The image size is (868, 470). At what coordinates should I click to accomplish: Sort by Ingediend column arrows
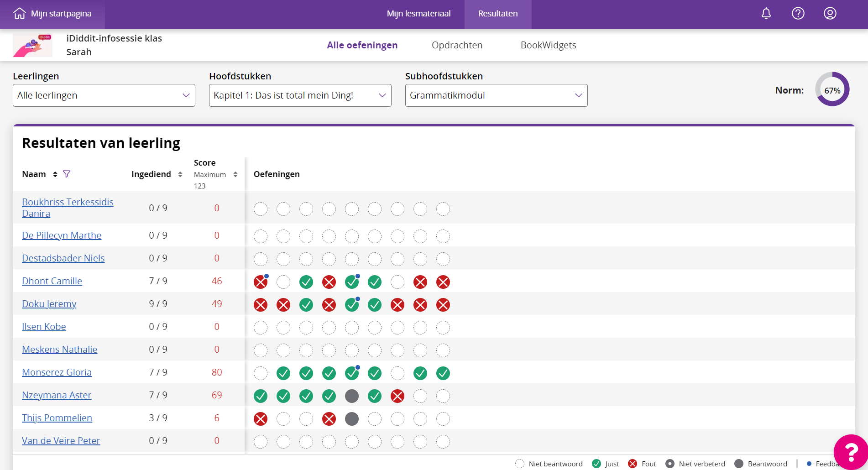(180, 174)
